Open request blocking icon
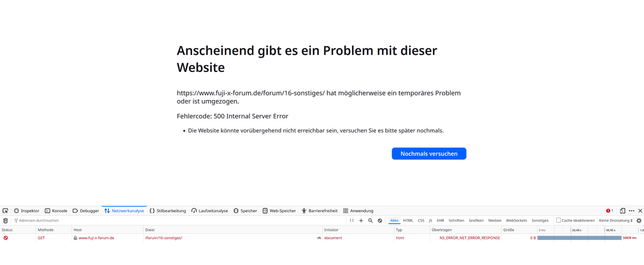This screenshot has height=265, width=644. [380, 221]
